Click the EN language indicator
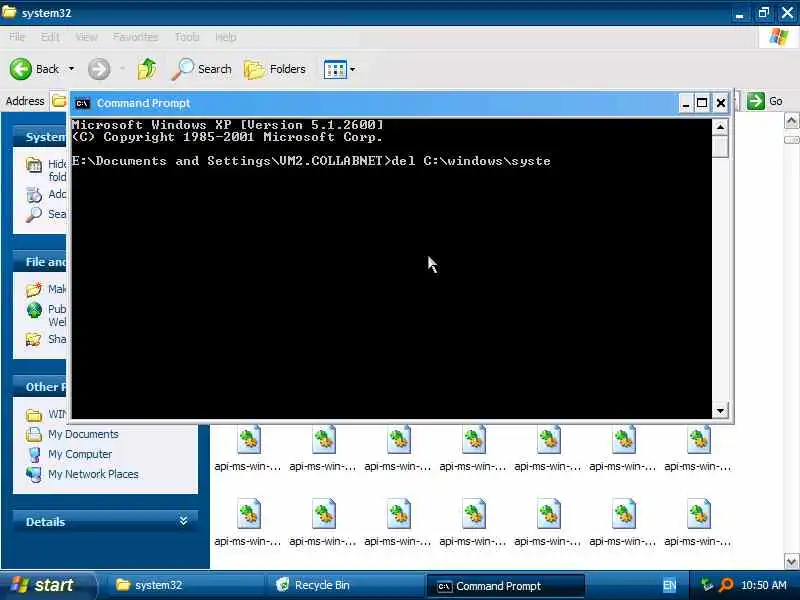 pyautogui.click(x=669, y=585)
